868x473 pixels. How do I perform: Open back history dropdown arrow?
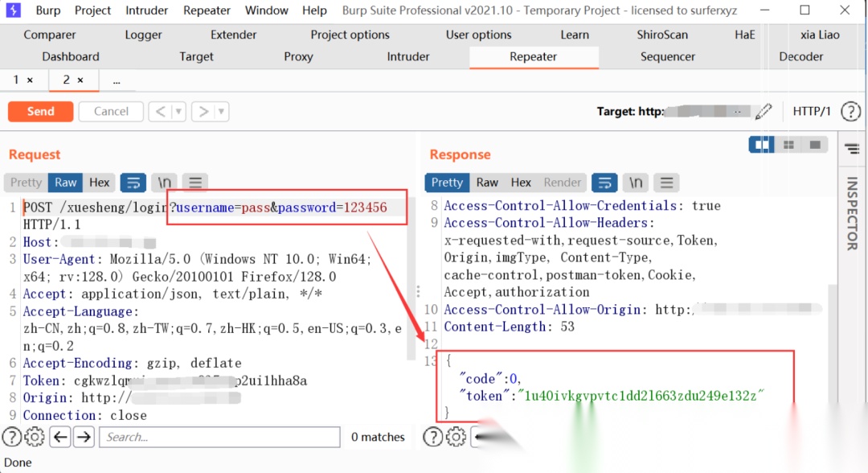point(178,111)
